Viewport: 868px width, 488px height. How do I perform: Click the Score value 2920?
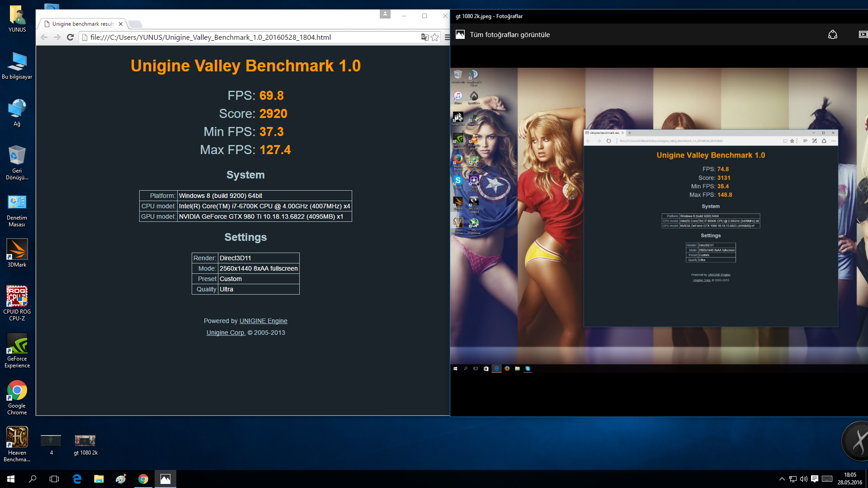point(273,113)
